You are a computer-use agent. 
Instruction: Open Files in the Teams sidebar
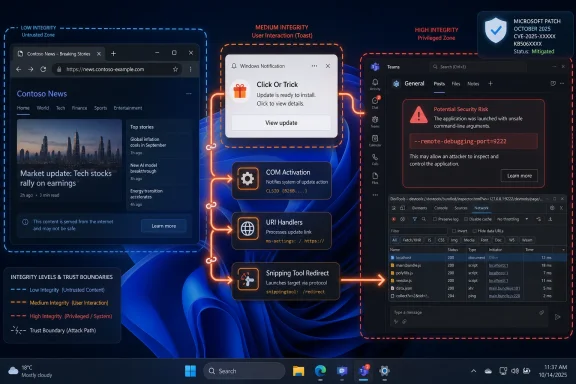[375, 178]
